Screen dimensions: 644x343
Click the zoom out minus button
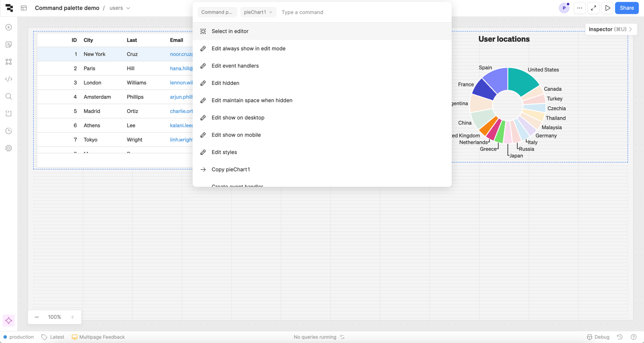click(x=36, y=317)
